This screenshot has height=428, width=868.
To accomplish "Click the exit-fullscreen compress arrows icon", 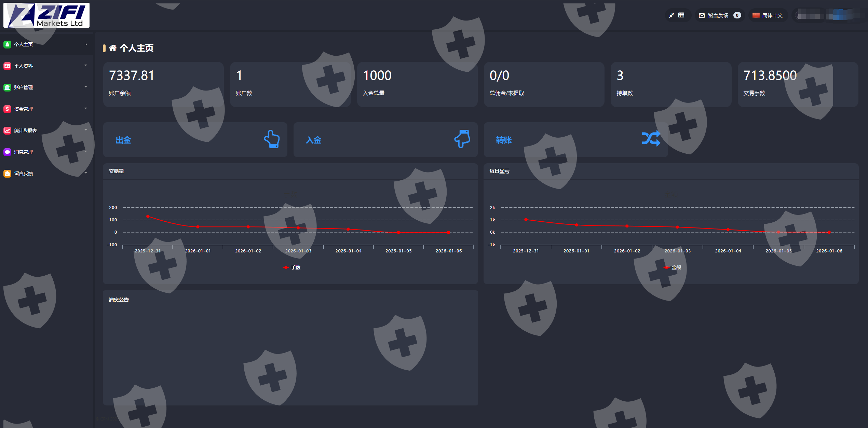I will 672,15.
